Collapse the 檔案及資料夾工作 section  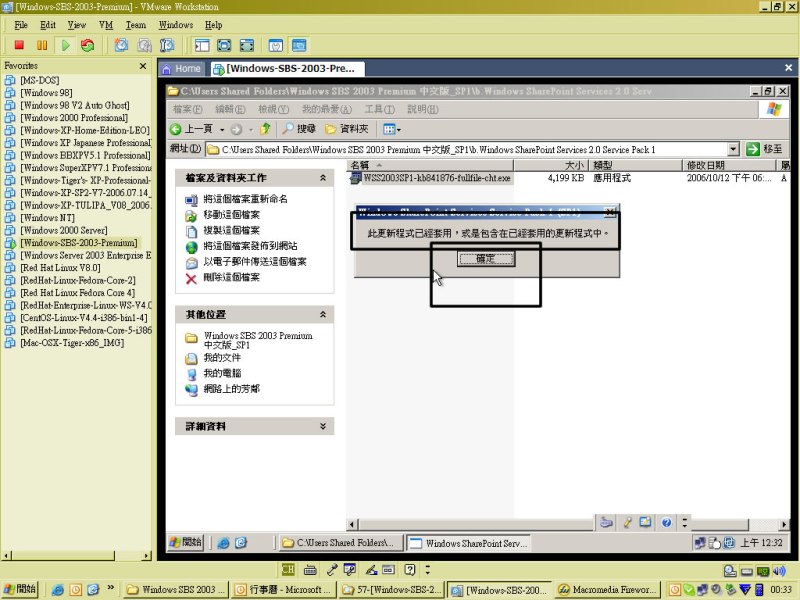[322, 178]
